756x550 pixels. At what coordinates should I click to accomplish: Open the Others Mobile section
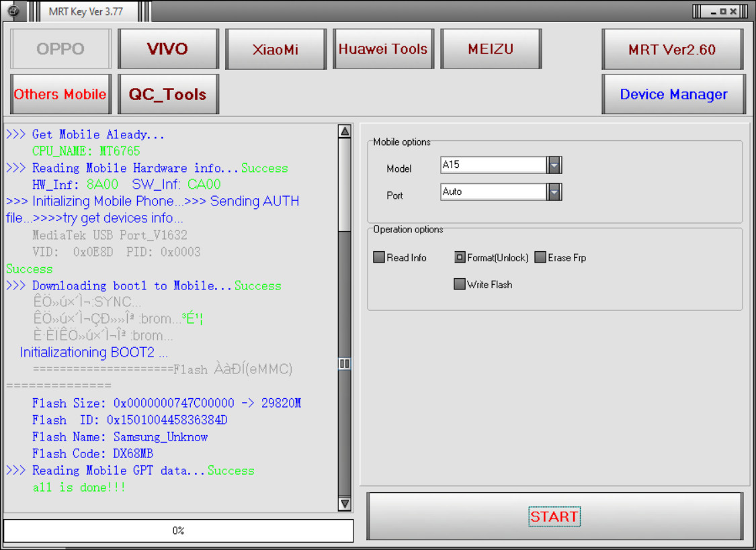[60, 94]
